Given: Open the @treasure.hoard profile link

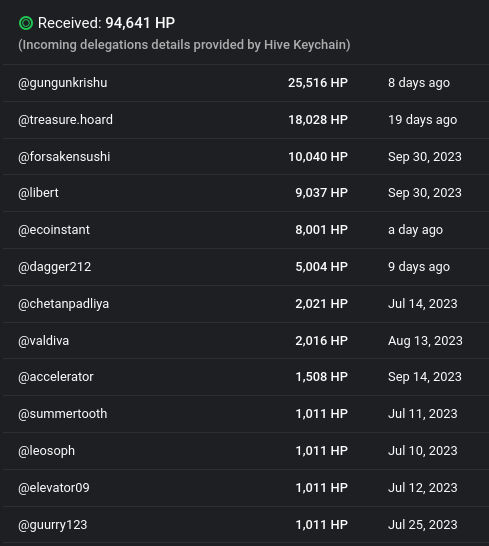Looking at the screenshot, I should pos(65,120).
